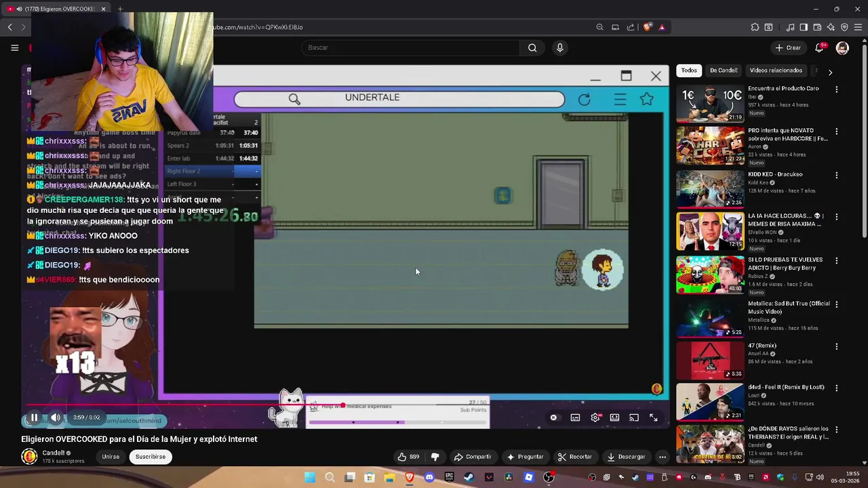Show more filter chips with arrow
868x488 pixels.
tap(830, 72)
